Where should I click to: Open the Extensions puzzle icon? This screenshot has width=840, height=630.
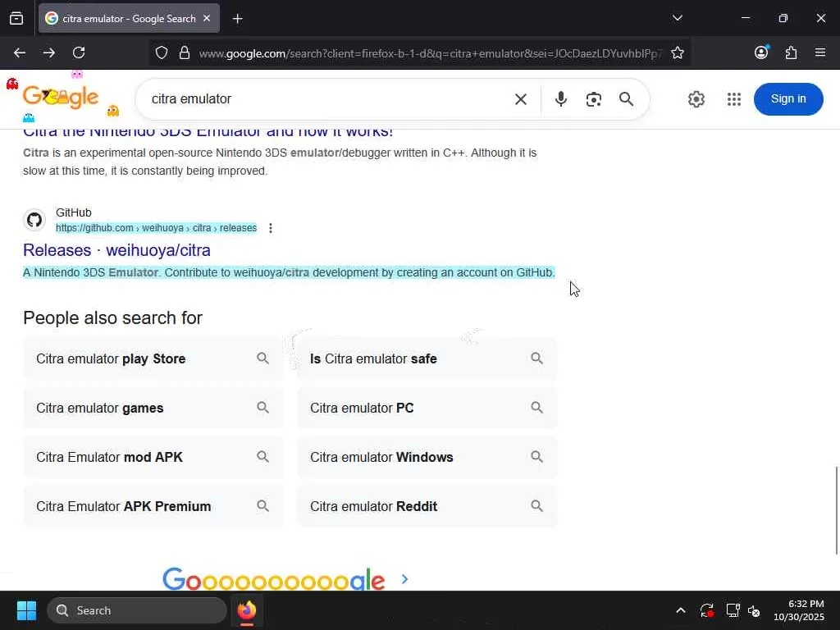click(x=792, y=52)
